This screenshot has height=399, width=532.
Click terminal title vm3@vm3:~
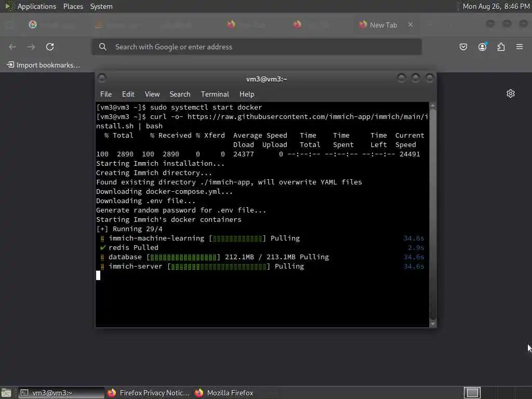[x=267, y=79]
